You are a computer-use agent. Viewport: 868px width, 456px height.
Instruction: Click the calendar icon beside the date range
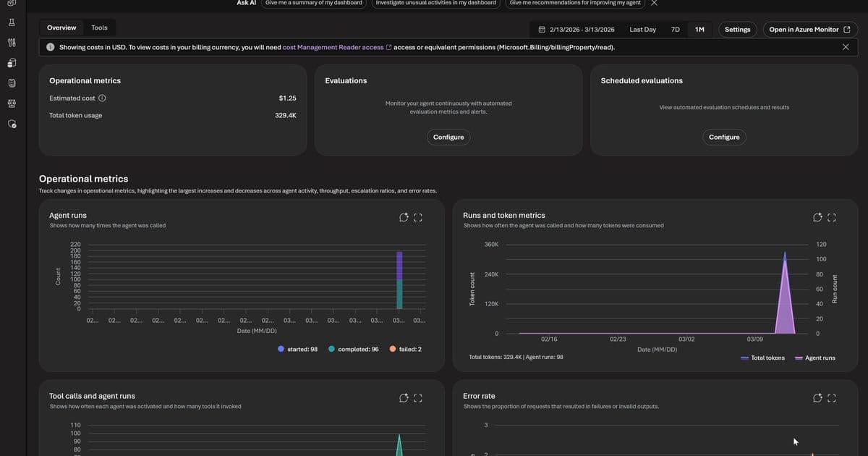coord(541,29)
